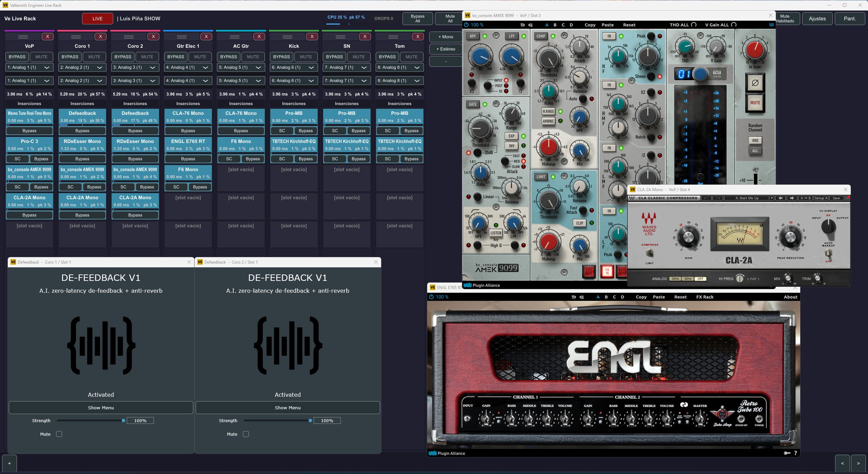Open lower Analog 8 (1) dropdown on Tom
868x474 pixels.
pos(399,81)
